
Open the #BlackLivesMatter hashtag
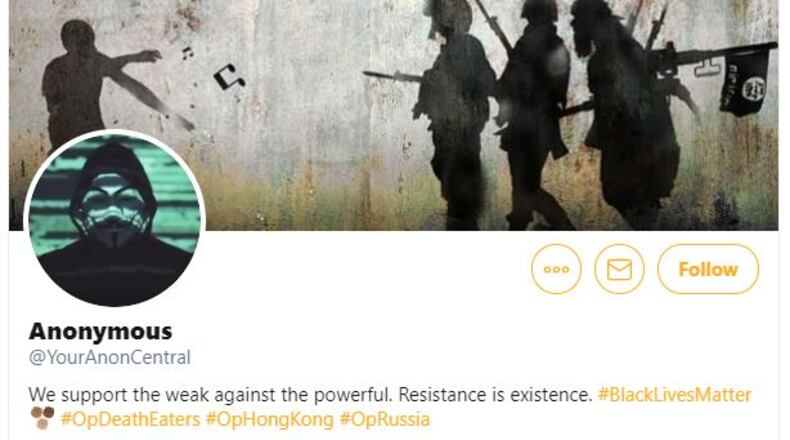tap(675, 395)
